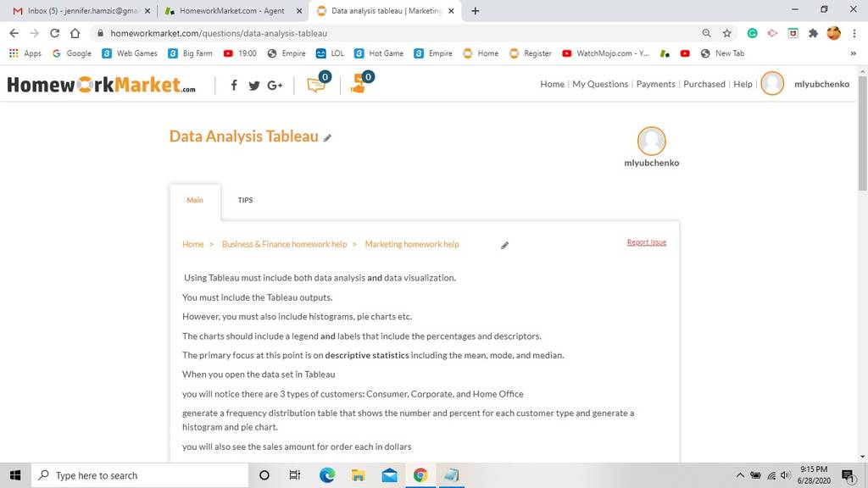Image resolution: width=868 pixels, height=488 pixels.
Task: Click the Report issue link
Action: pyautogui.click(x=647, y=242)
